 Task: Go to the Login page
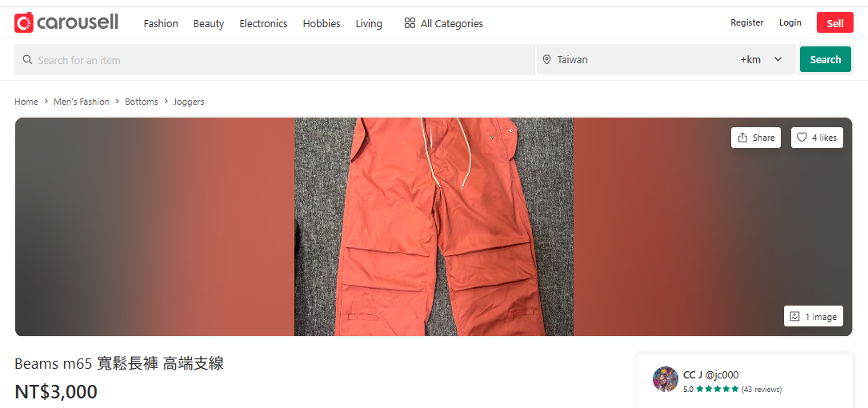tap(790, 22)
